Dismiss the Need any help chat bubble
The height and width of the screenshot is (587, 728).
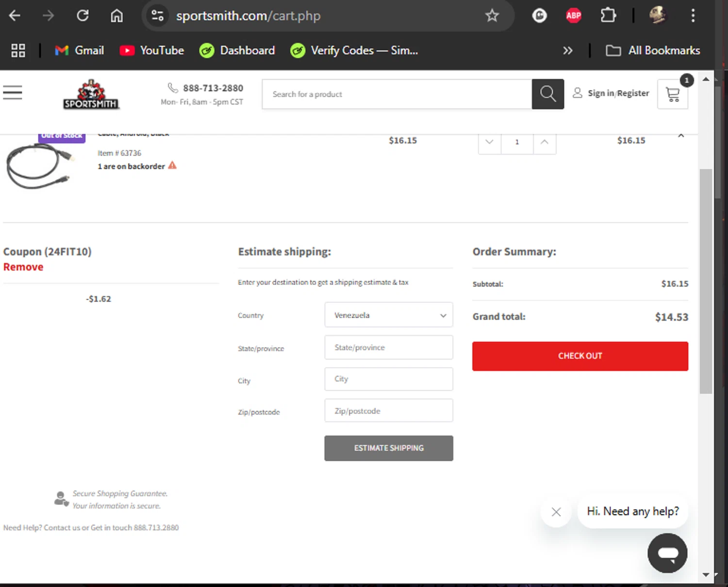[x=556, y=512]
